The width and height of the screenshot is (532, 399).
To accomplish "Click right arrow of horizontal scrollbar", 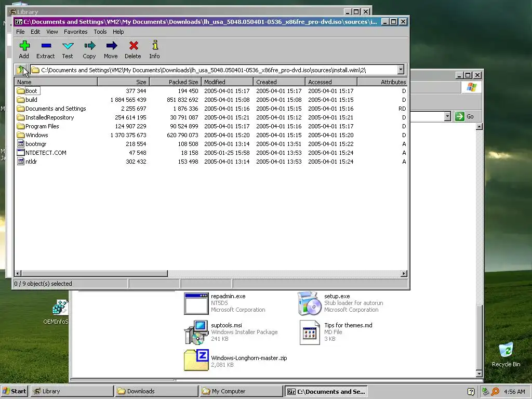I will (x=404, y=273).
